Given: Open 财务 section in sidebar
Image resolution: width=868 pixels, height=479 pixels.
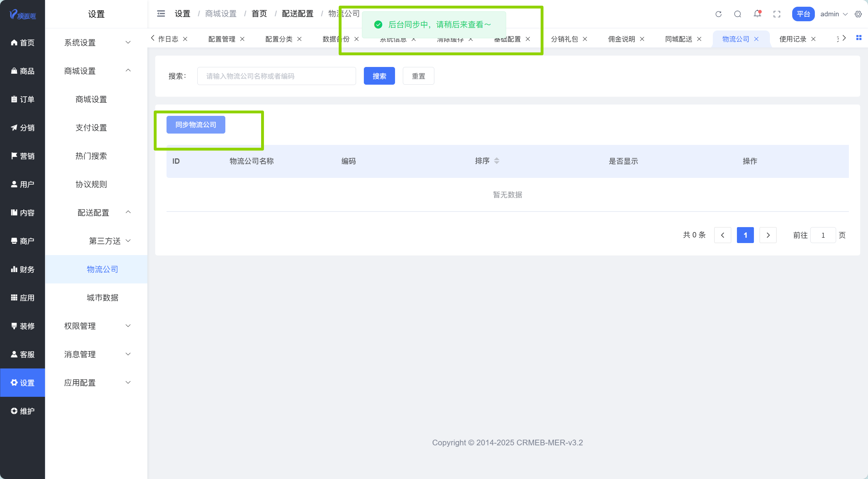Looking at the screenshot, I should [23, 270].
